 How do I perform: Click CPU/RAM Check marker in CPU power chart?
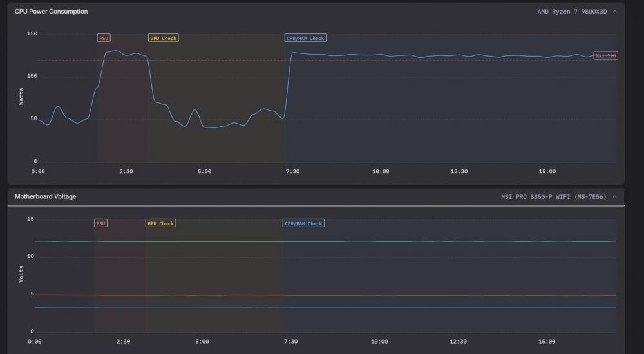[305, 38]
